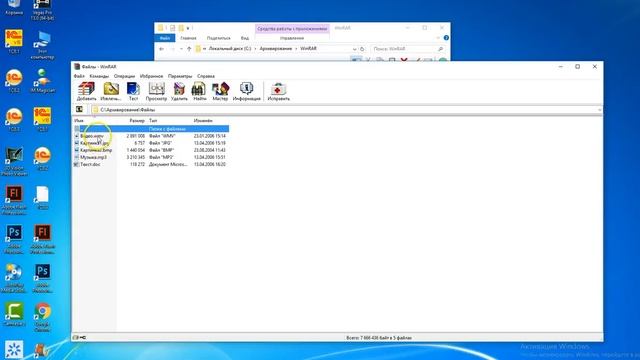This screenshot has height=360, width=640.
Task: Click Локальный диск (C:) breadcrumb in Explorer
Action: [230, 49]
